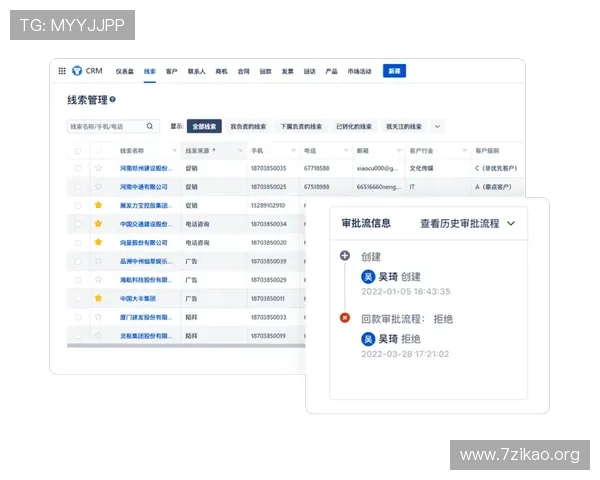Open the 客户行业 column filter arrow
This screenshot has width=600, height=480.
point(465,151)
